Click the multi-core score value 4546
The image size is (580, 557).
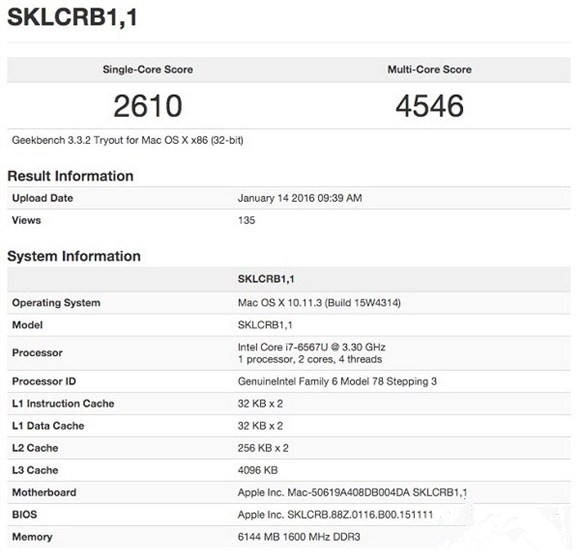click(429, 106)
